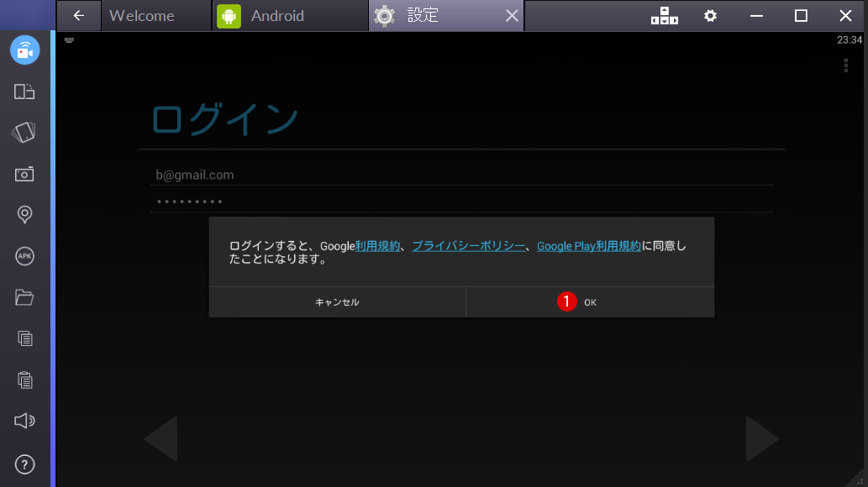Viewport: 868px width, 487px height.
Task: Maximize the BlueStacks window
Action: pyautogui.click(x=801, y=15)
